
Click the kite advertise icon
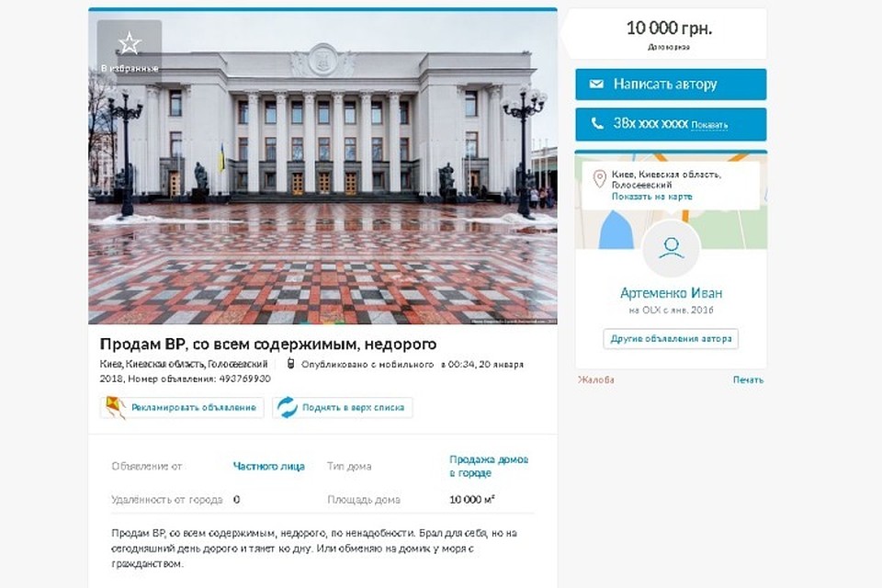pos(115,407)
